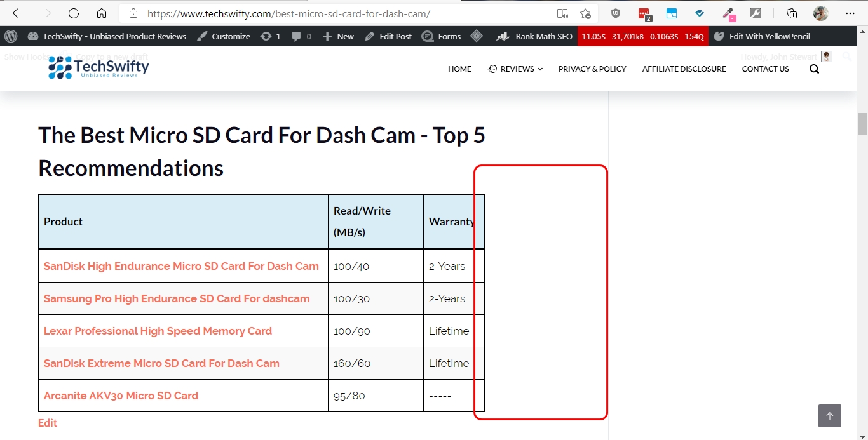Open comments bubble showing 0

click(301, 36)
